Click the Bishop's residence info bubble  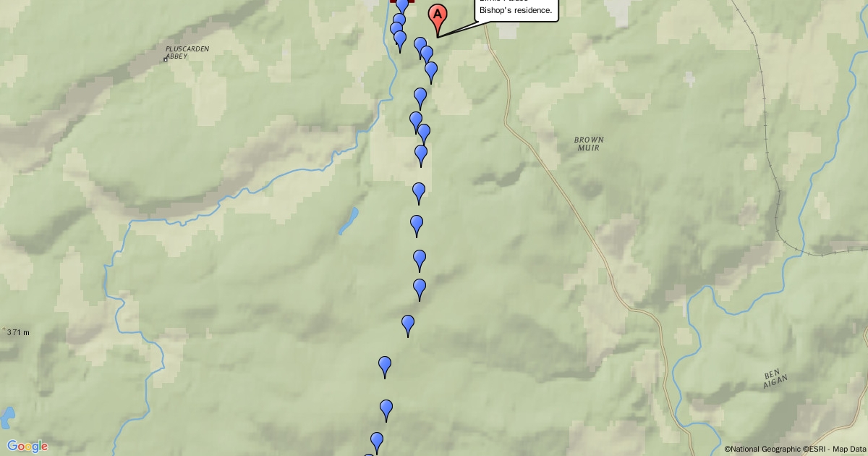point(516,10)
